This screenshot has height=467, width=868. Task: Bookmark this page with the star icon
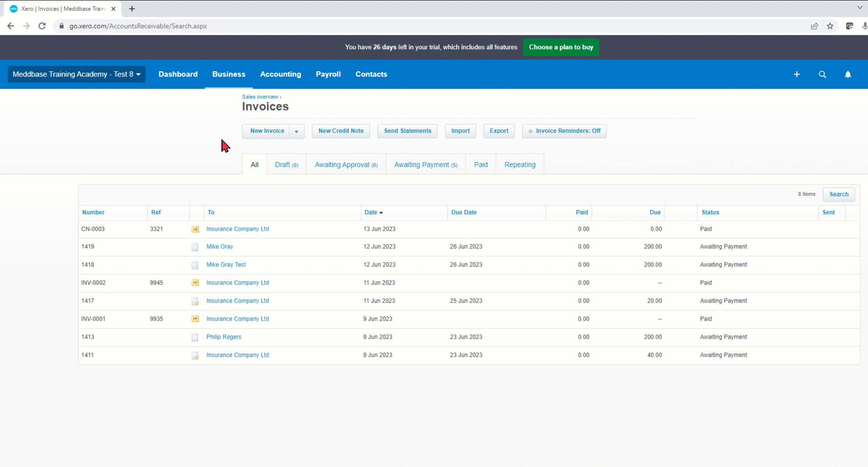830,26
